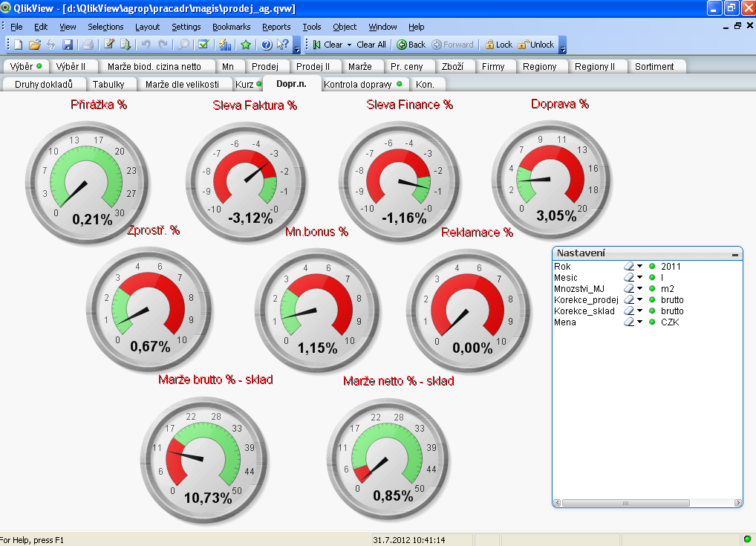Image resolution: width=756 pixels, height=546 pixels.
Task: Open standard toolbar options arrow
Action: click(297, 45)
